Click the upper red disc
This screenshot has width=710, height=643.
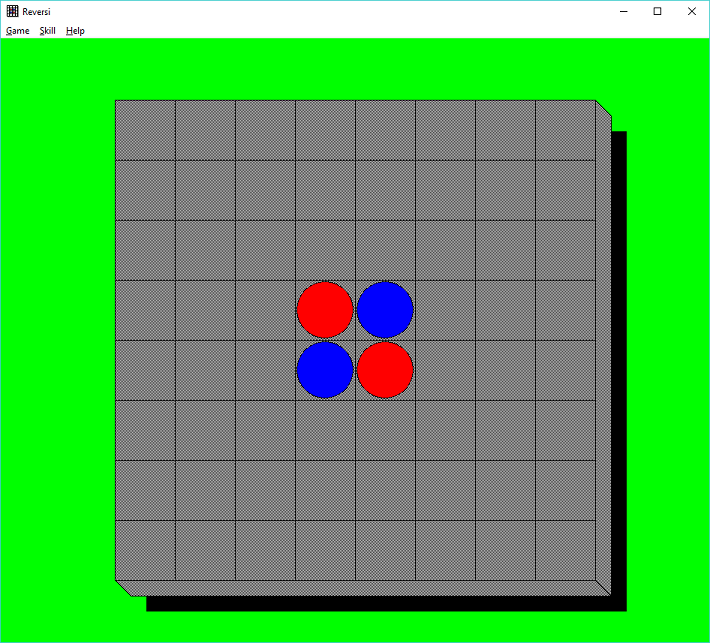[325, 310]
